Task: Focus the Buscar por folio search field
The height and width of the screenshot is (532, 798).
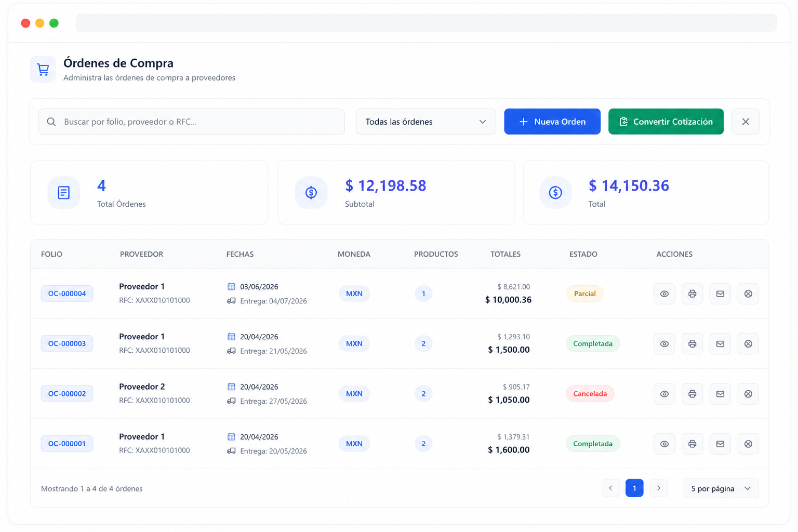Action: point(192,122)
